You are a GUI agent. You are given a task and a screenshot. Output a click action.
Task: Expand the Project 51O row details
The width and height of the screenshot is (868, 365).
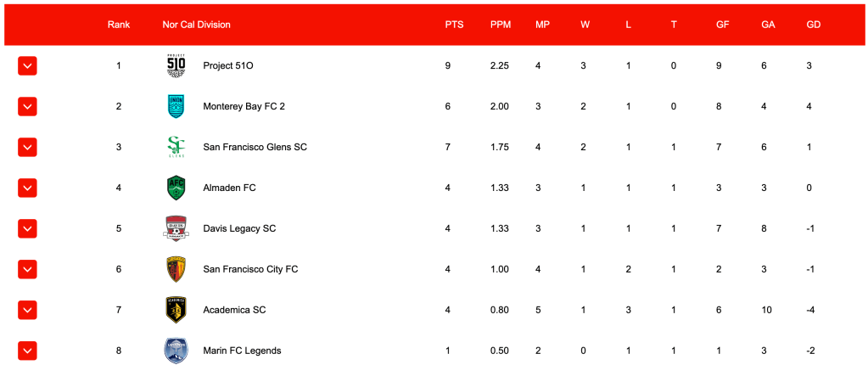point(27,65)
